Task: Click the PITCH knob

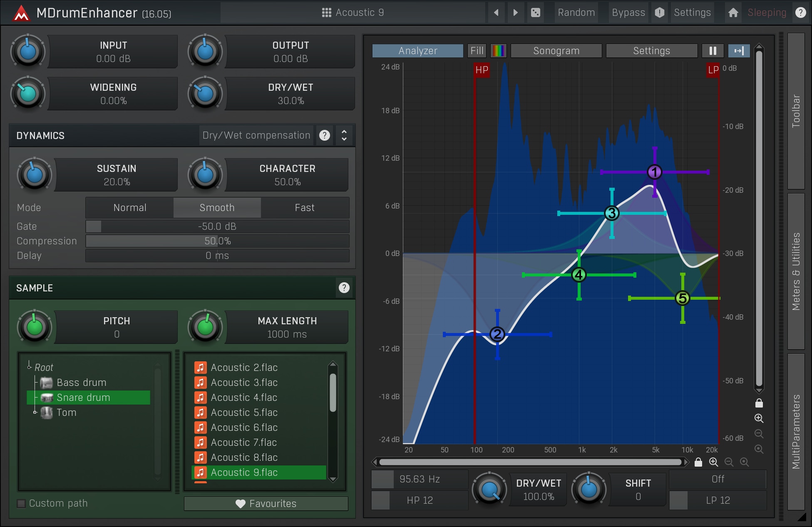Action: coord(35,327)
